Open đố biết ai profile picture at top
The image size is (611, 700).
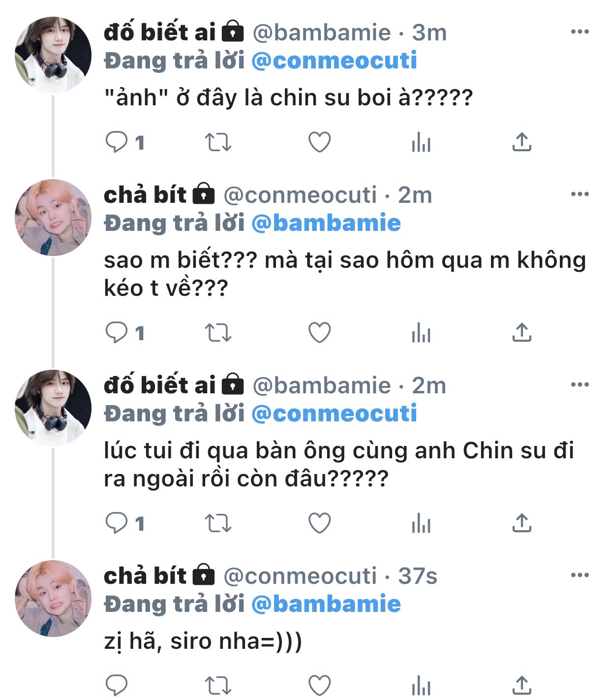53,55
